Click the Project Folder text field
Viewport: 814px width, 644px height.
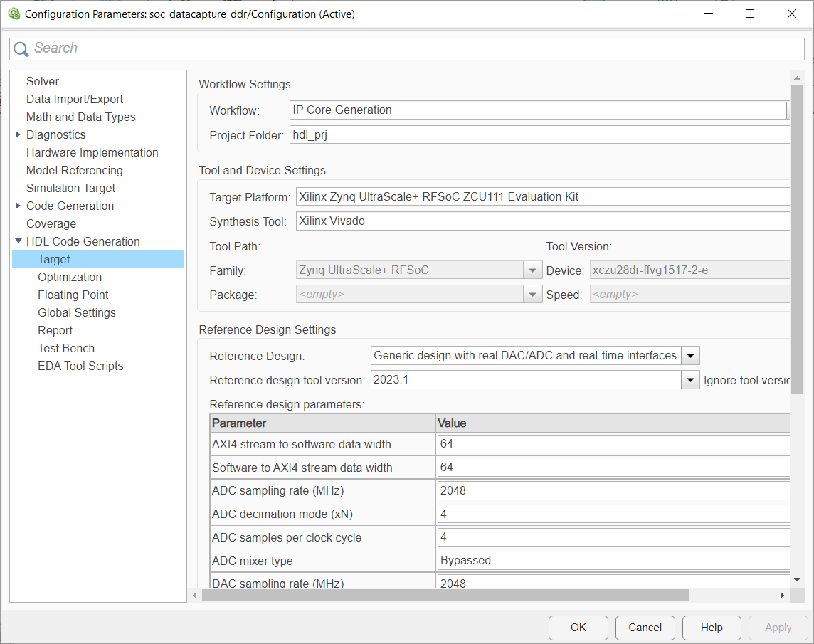[539, 135]
